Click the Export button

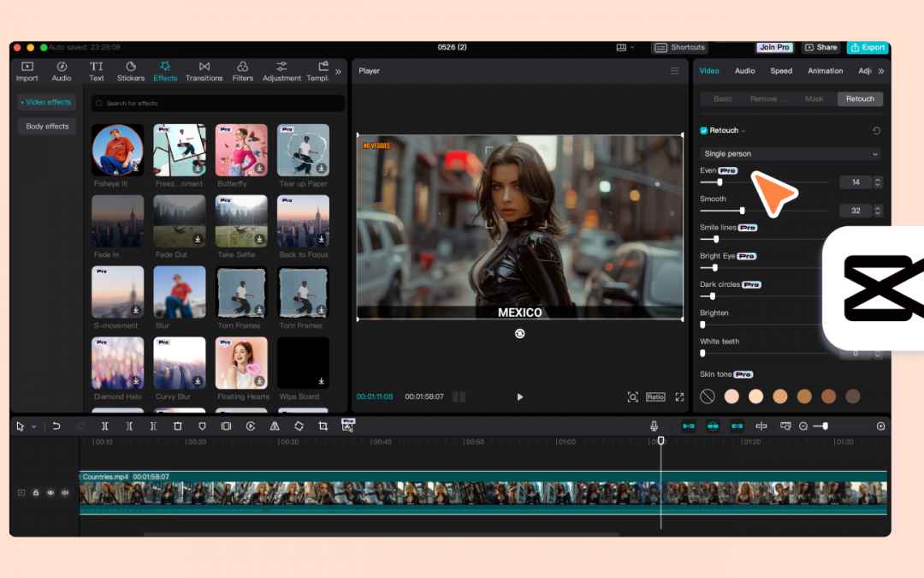[868, 48]
